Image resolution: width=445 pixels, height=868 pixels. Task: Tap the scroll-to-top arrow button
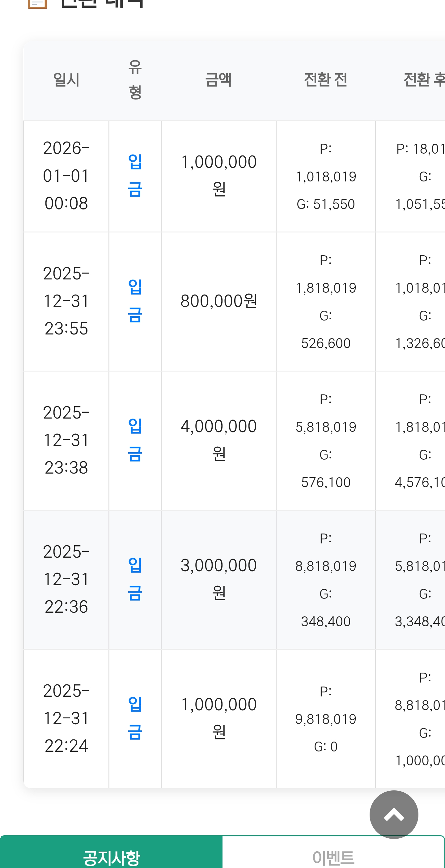click(393, 815)
